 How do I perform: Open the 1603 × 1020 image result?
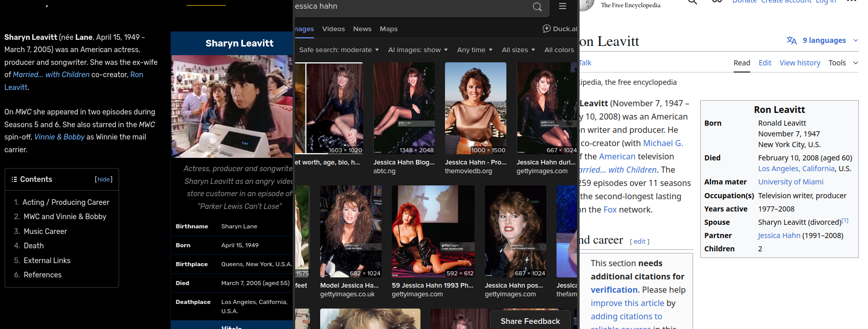pyautogui.click(x=329, y=108)
